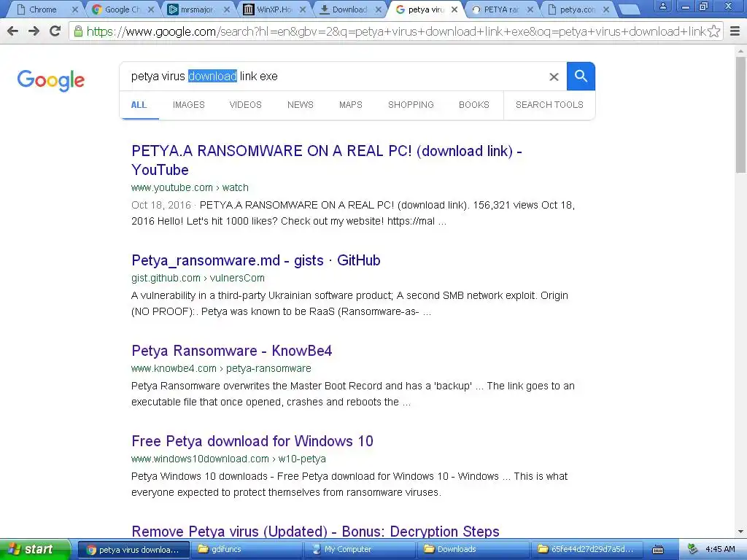The image size is (747, 560).
Task: Click the URL address bar
Action: coord(395,31)
